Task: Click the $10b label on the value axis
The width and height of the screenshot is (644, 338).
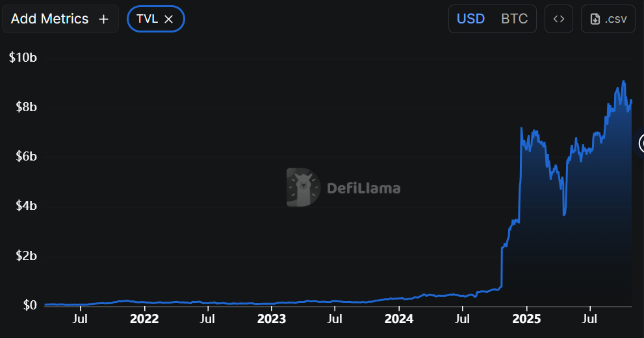Action: (x=23, y=58)
